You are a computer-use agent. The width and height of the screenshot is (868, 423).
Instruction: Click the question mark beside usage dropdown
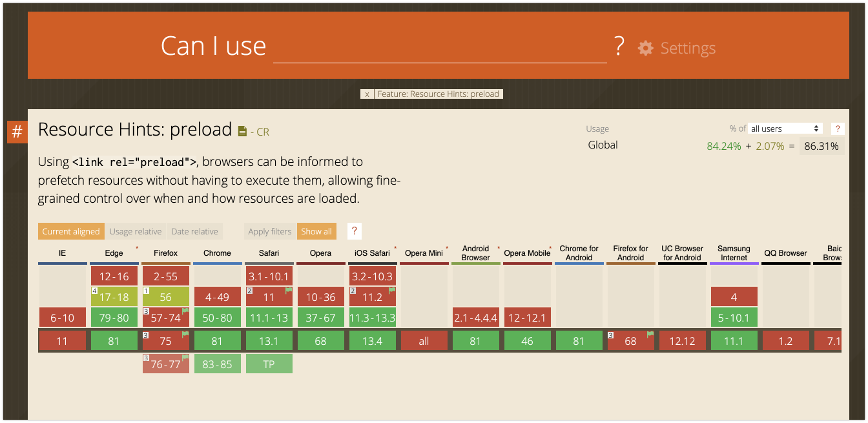click(838, 129)
